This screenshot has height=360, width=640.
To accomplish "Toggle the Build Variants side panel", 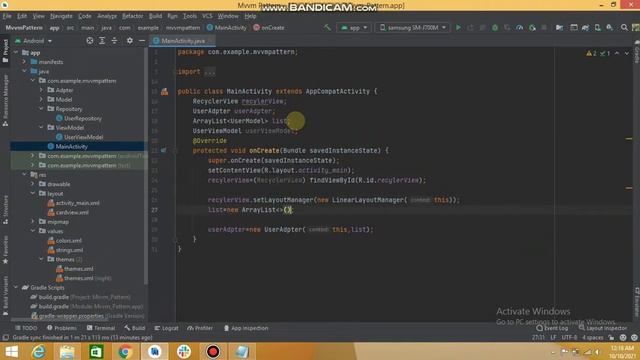I will point(5,296).
